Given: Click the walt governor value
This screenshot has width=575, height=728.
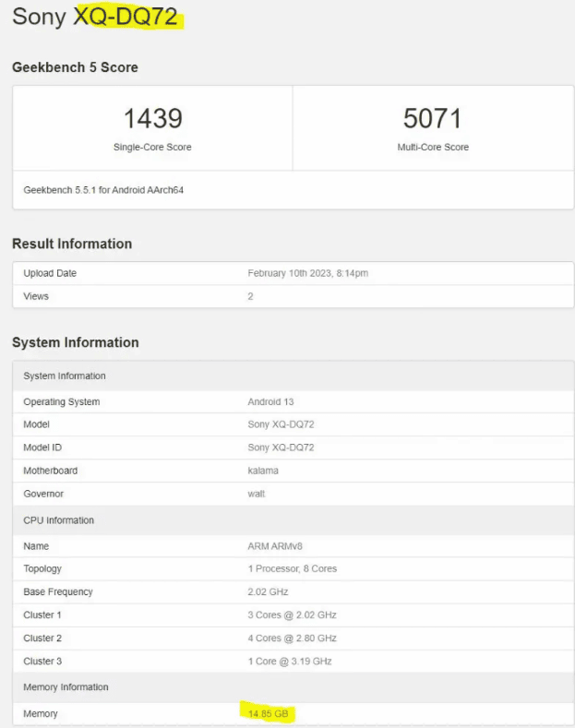Looking at the screenshot, I should click(257, 494).
